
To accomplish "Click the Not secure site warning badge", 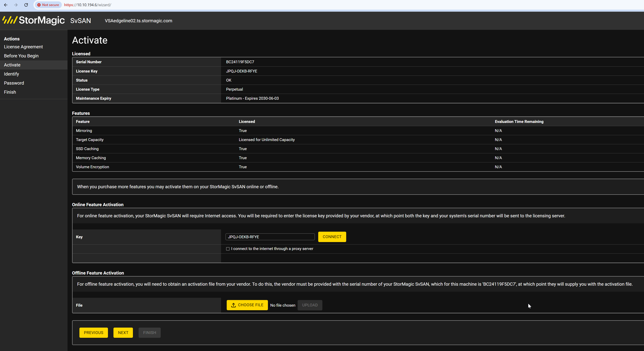I will tap(48, 5).
